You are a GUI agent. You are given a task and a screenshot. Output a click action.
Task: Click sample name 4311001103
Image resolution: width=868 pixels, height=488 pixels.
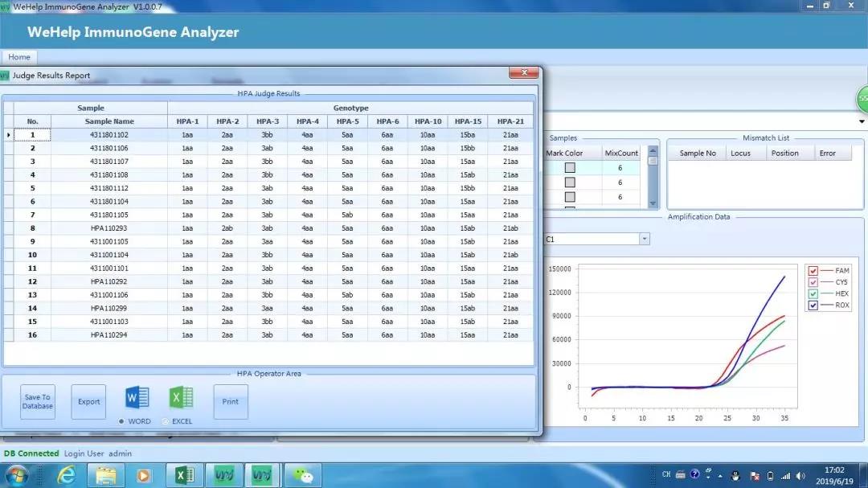point(109,322)
